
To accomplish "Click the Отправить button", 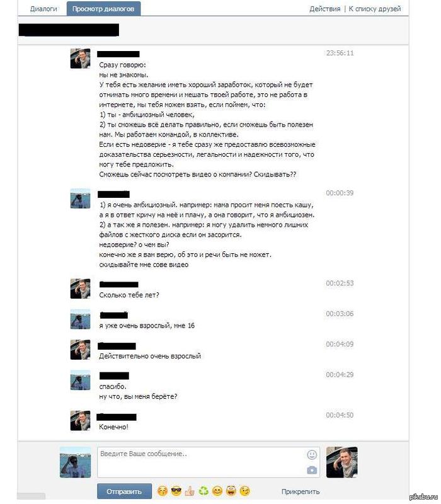I will point(124,491).
